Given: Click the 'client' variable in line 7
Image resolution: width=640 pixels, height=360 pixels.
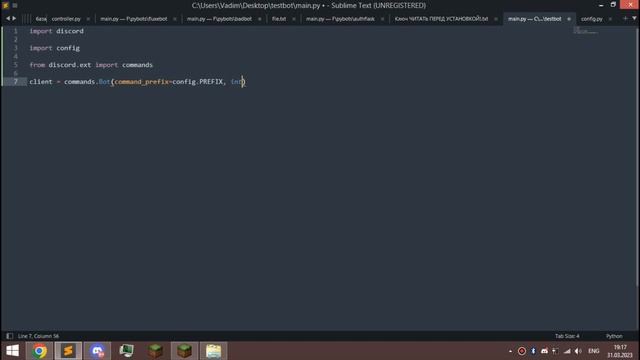Looking at the screenshot, I should click(x=41, y=82).
